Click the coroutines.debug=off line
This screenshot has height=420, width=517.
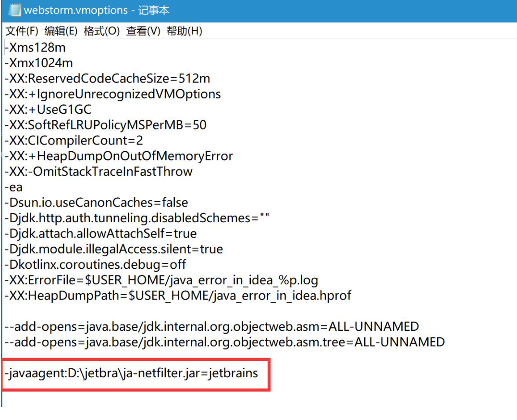point(95,264)
